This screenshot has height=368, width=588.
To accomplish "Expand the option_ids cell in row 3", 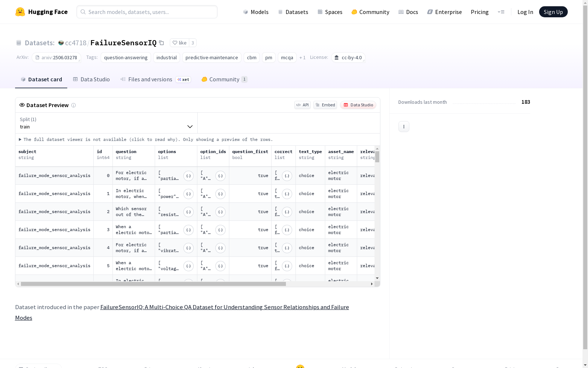I will tap(220, 230).
